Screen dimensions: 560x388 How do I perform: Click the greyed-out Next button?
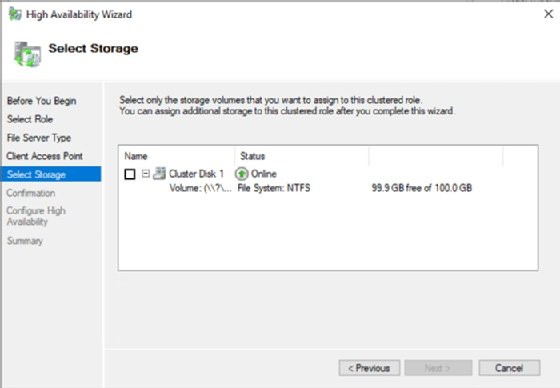pyautogui.click(x=438, y=368)
